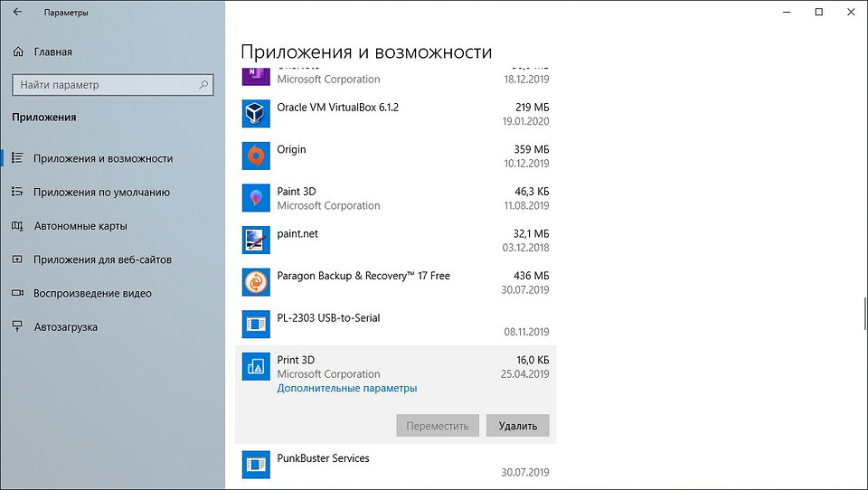Click the Paragon Backup & Recovery icon
The height and width of the screenshot is (490, 868).
[x=256, y=282]
